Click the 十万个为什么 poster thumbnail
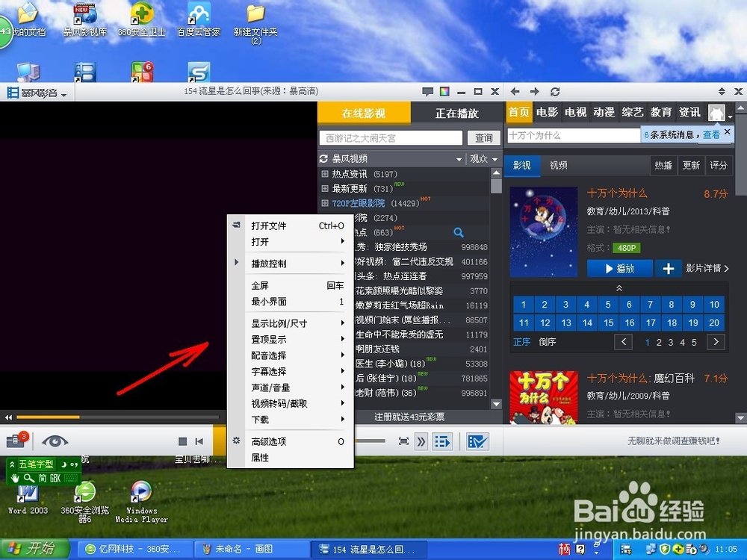747x560 pixels. (x=544, y=232)
